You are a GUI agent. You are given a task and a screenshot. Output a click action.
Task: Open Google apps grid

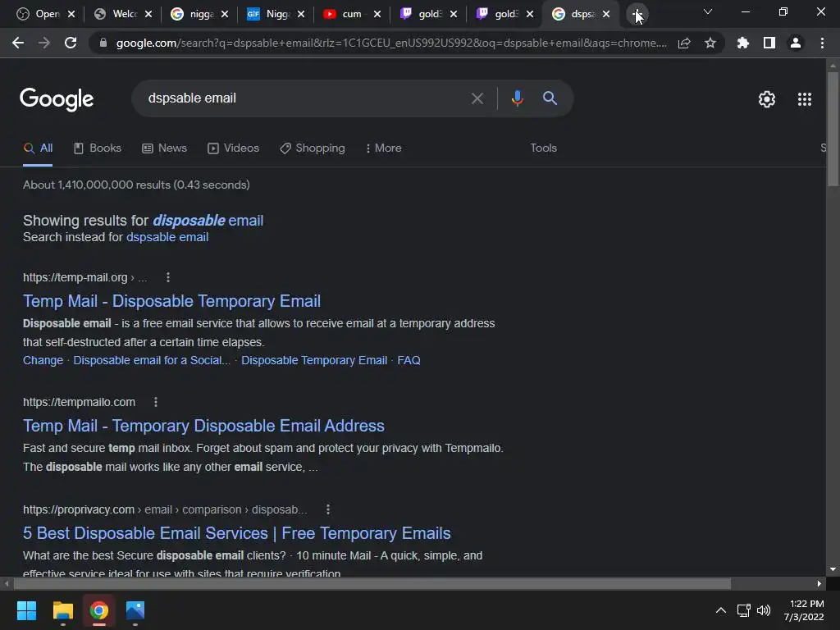pyautogui.click(x=805, y=99)
